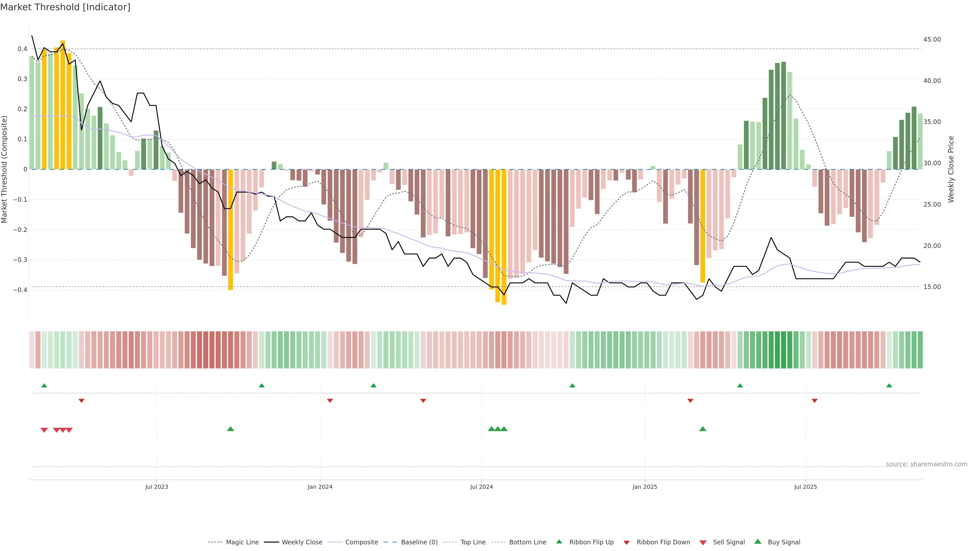This screenshot has width=980, height=551.
Task: Toggle the Baseline (0) legend entry
Action: pos(419,542)
